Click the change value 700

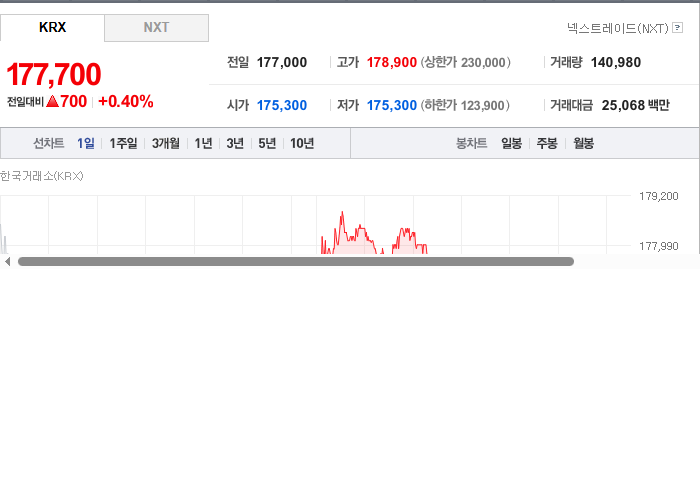click(x=73, y=101)
